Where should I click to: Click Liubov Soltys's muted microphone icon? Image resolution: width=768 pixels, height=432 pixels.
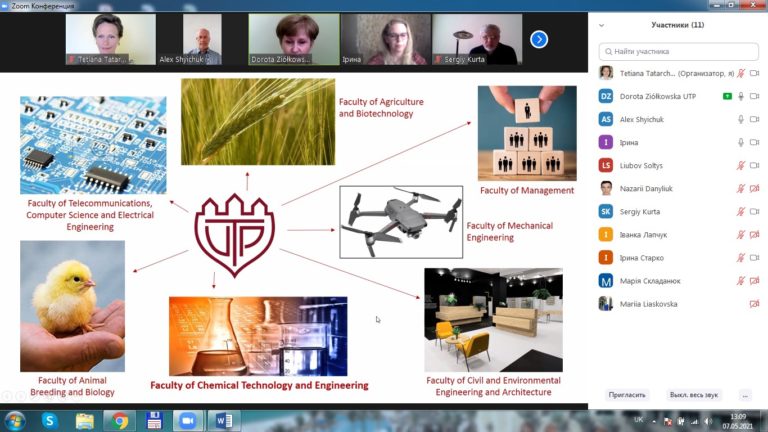click(741, 166)
